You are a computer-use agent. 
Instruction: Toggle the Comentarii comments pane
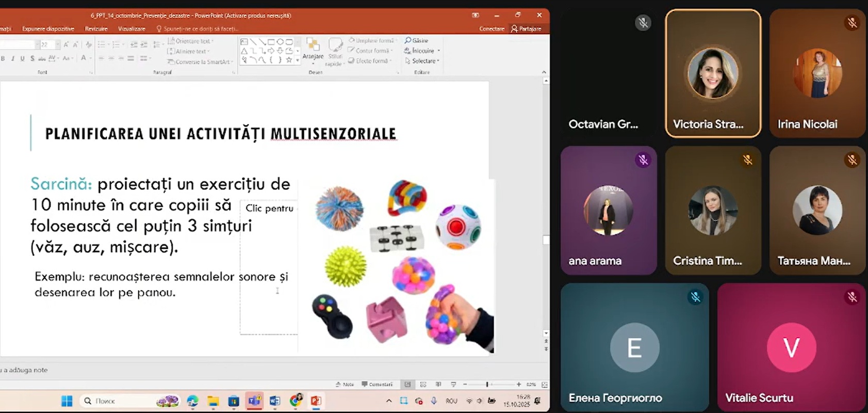pyautogui.click(x=377, y=385)
